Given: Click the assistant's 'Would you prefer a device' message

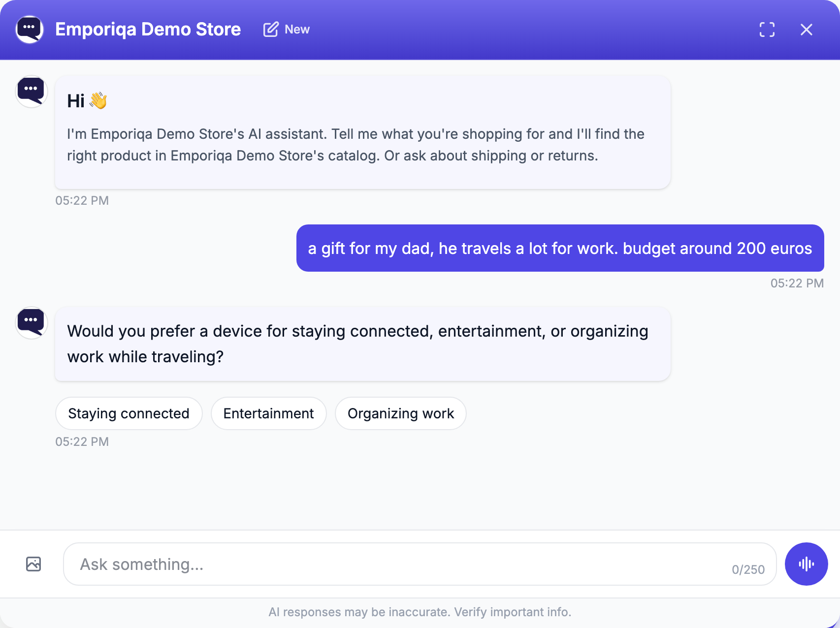Looking at the screenshot, I should (x=362, y=344).
